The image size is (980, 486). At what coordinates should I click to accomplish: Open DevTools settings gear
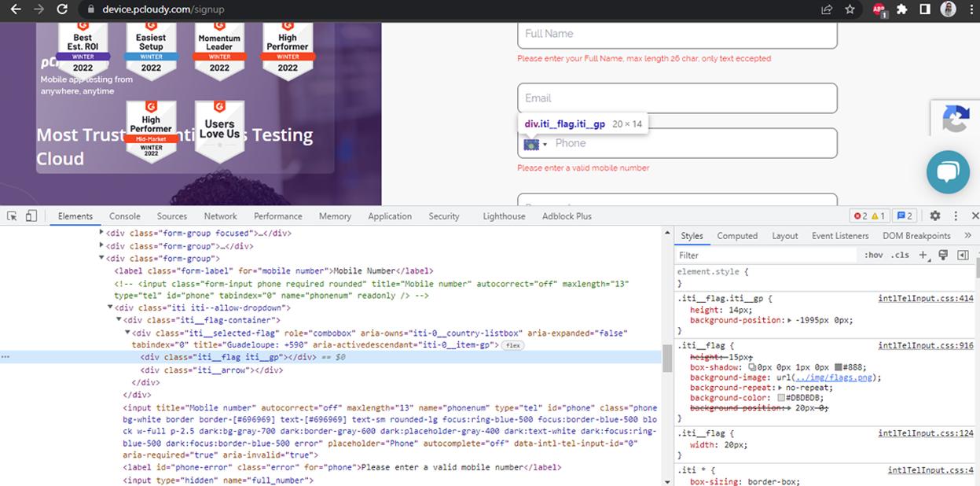935,215
